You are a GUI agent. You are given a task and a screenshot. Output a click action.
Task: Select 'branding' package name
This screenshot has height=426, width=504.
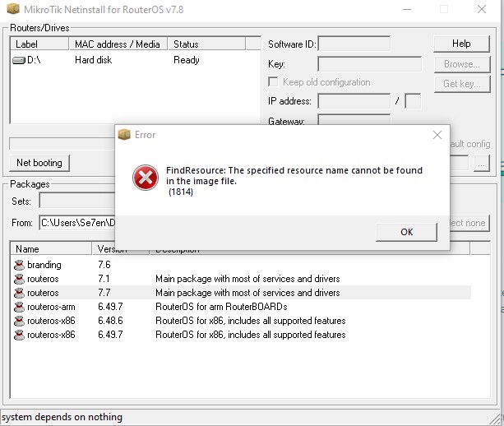(x=44, y=265)
